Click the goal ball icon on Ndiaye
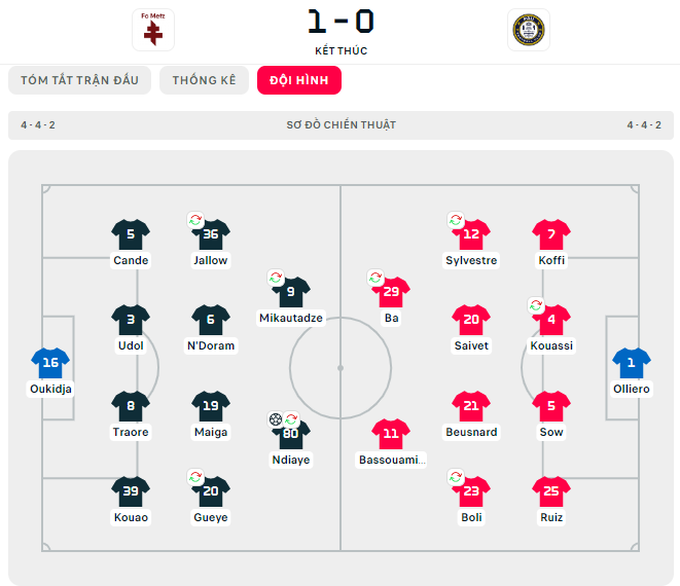 [276, 419]
